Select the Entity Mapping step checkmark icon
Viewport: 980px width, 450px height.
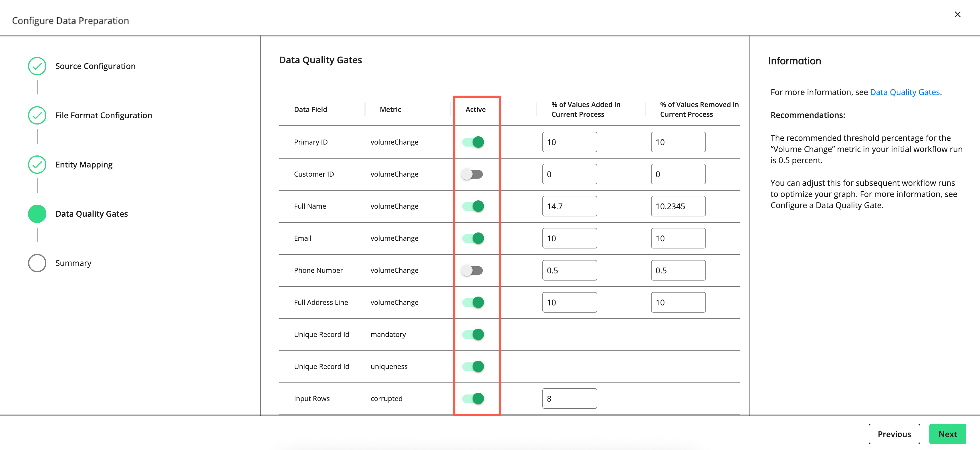click(x=37, y=165)
